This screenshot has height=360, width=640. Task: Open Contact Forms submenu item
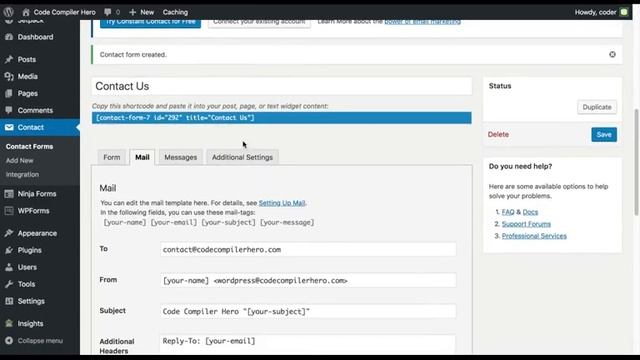tap(29, 147)
